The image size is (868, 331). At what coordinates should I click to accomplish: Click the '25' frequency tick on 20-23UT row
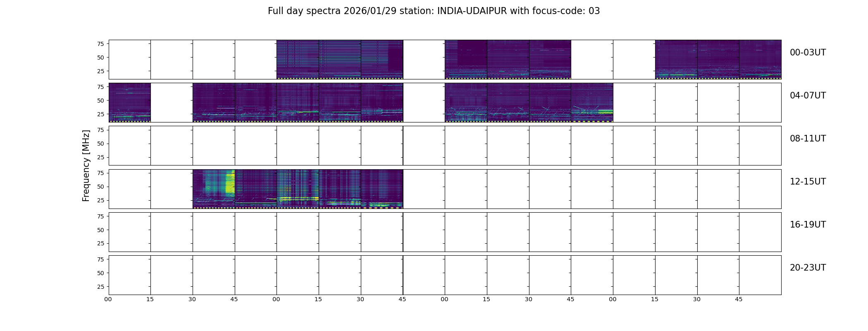(100, 286)
